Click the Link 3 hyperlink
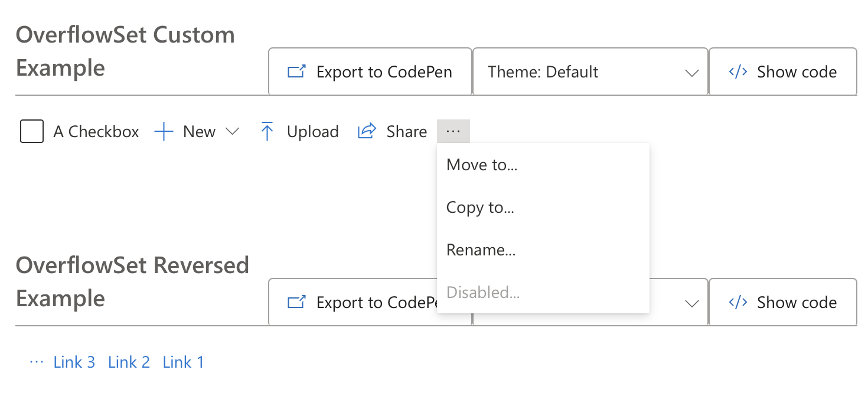Viewport: 868px width, 415px height. click(x=74, y=362)
